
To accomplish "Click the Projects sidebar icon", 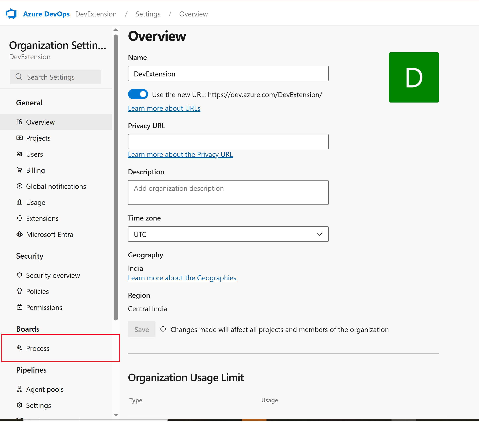I will (19, 138).
